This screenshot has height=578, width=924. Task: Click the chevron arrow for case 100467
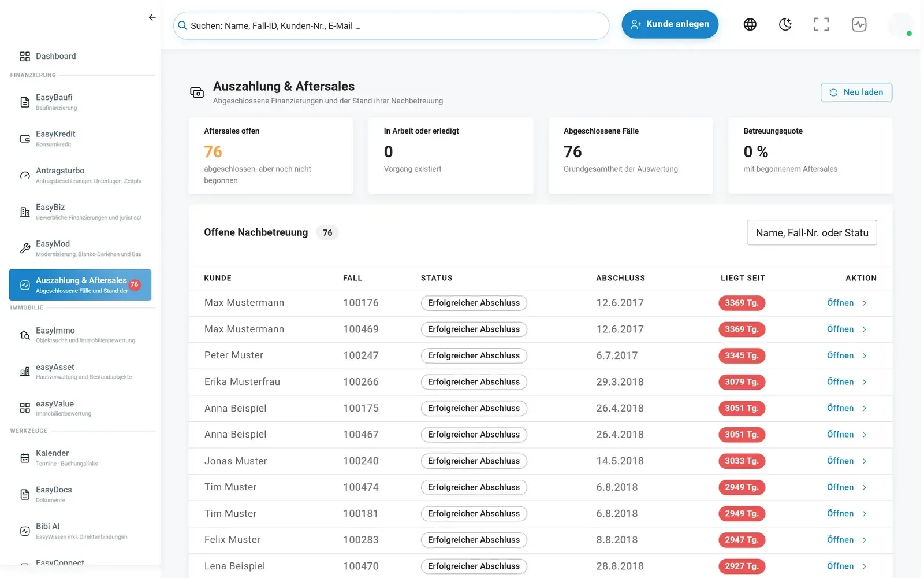pos(865,435)
